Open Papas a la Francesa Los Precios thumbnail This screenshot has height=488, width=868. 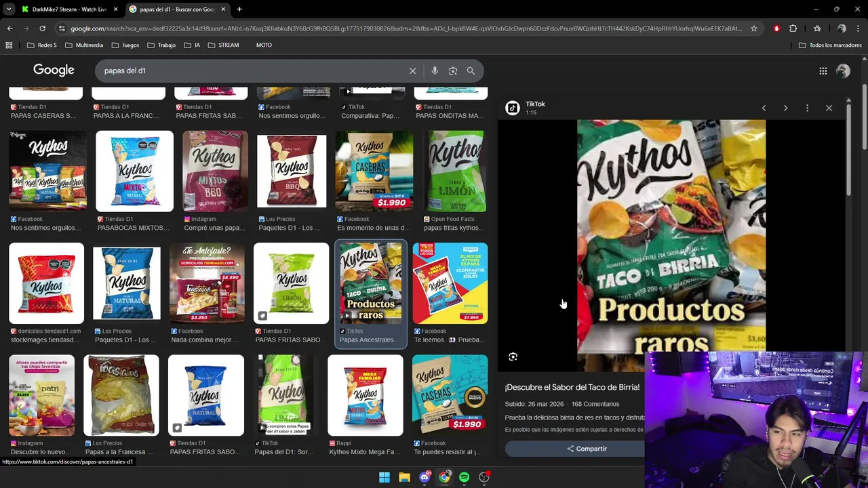tap(121, 395)
